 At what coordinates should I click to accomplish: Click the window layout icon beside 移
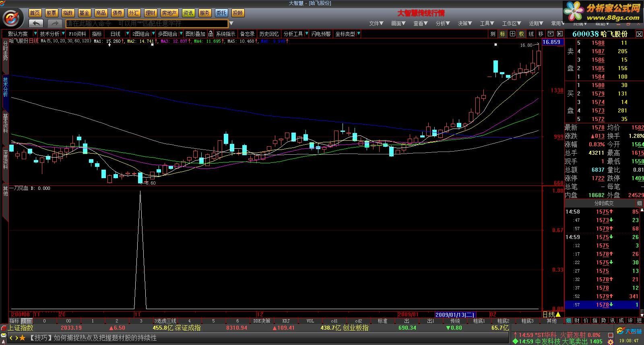(550, 34)
